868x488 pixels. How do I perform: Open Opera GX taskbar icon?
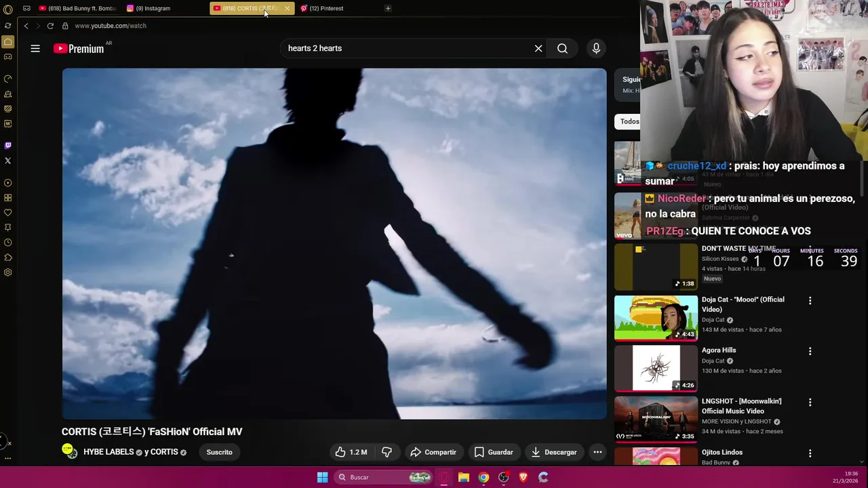(444, 477)
